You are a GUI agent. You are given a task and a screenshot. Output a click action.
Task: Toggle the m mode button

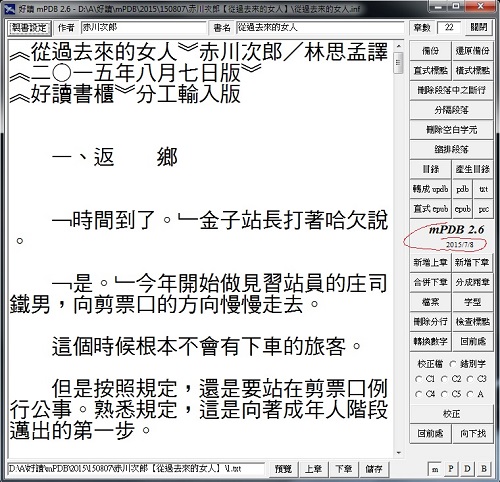pyautogui.click(x=435, y=469)
